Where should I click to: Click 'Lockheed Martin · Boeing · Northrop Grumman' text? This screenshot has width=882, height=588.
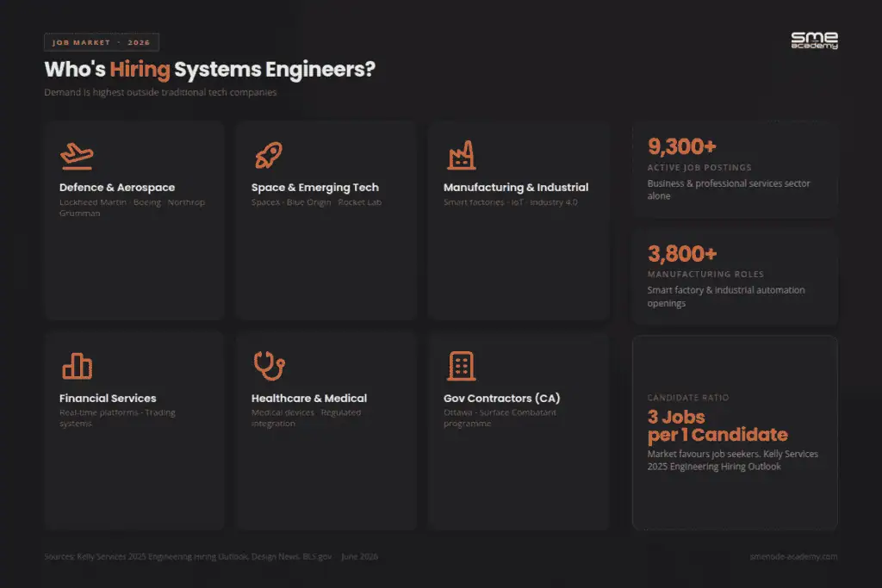pyautogui.click(x=132, y=207)
